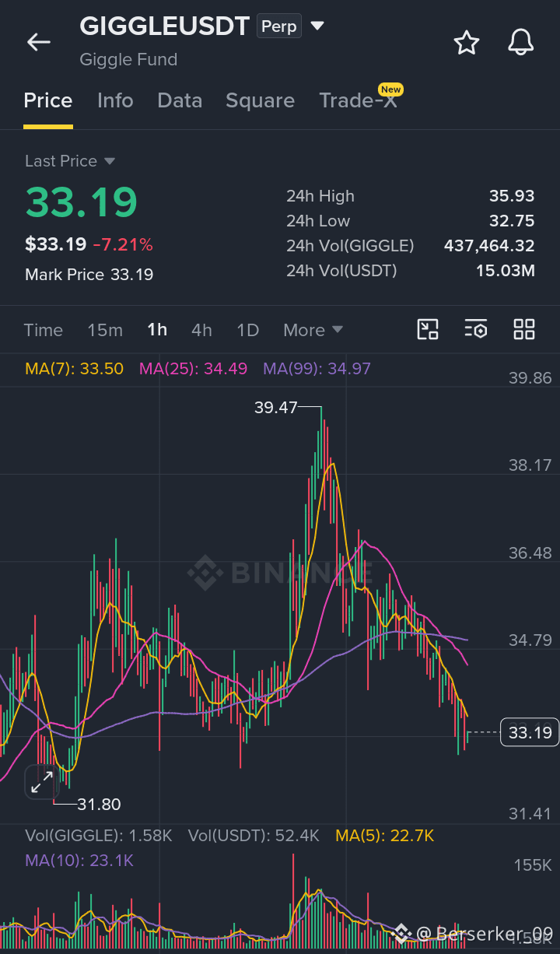The image size is (560, 954).
Task: Switch to the Price tab
Action: pos(48,100)
